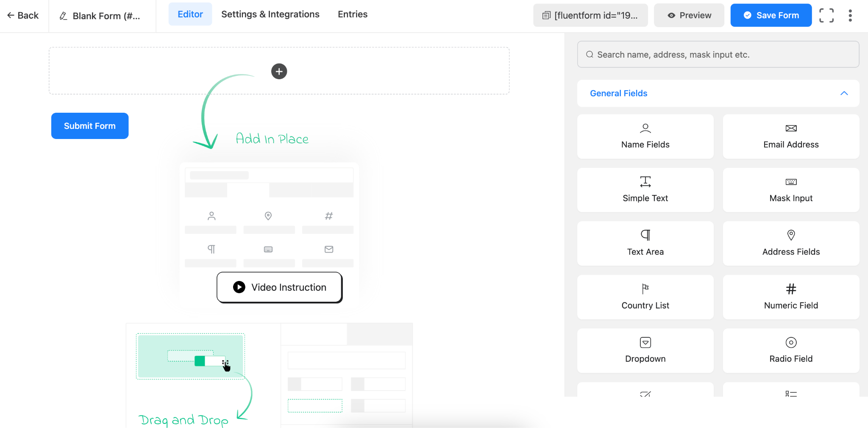
Task: Click the field search input
Action: pyautogui.click(x=718, y=54)
